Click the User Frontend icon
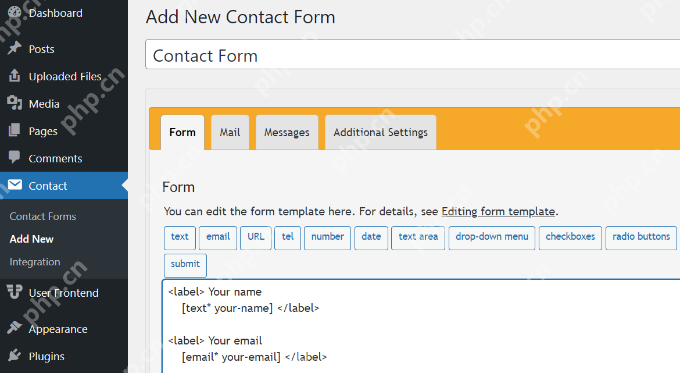Screen dimensions: 680x373 click(x=14, y=291)
